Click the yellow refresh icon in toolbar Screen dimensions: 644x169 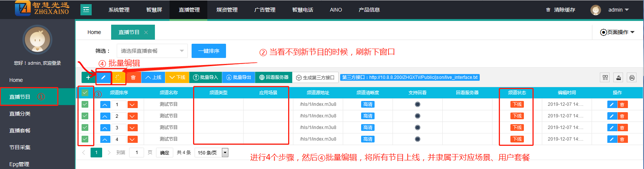pyautogui.click(x=118, y=77)
